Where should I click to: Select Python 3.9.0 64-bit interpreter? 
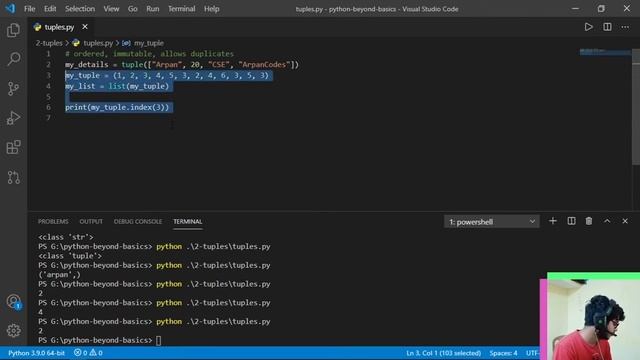[x=36, y=353]
